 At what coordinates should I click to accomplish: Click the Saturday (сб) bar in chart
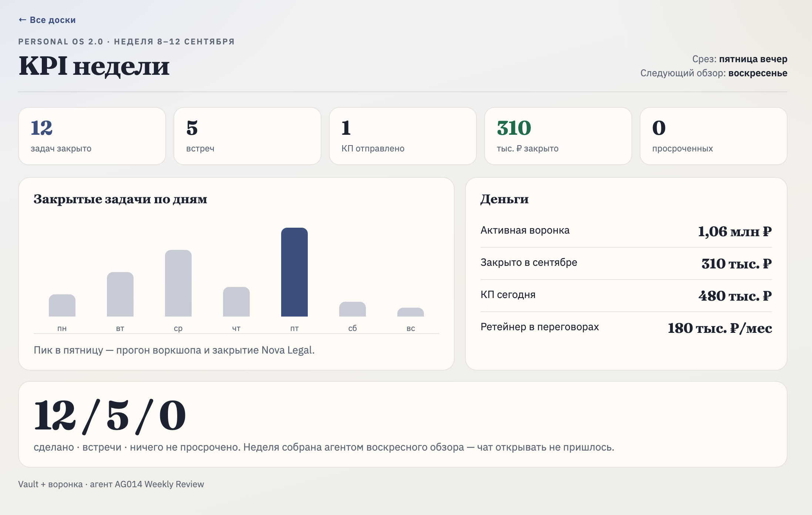353,309
